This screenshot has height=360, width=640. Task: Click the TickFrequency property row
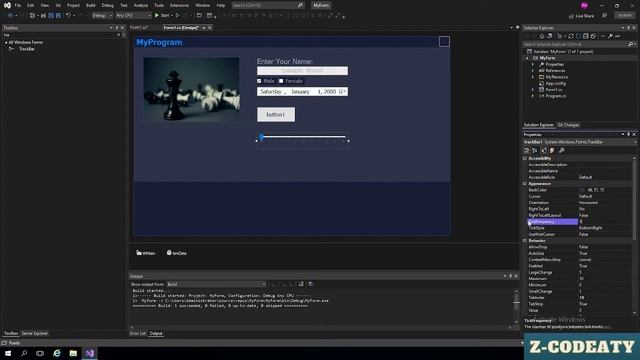(580, 222)
